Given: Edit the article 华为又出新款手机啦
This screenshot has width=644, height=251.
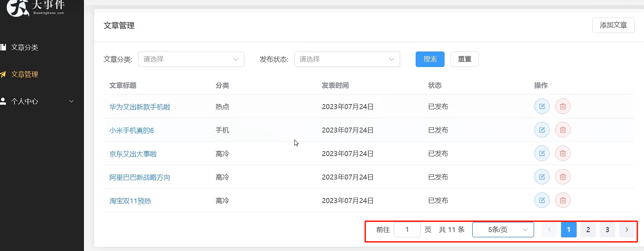Looking at the screenshot, I should point(542,106).
